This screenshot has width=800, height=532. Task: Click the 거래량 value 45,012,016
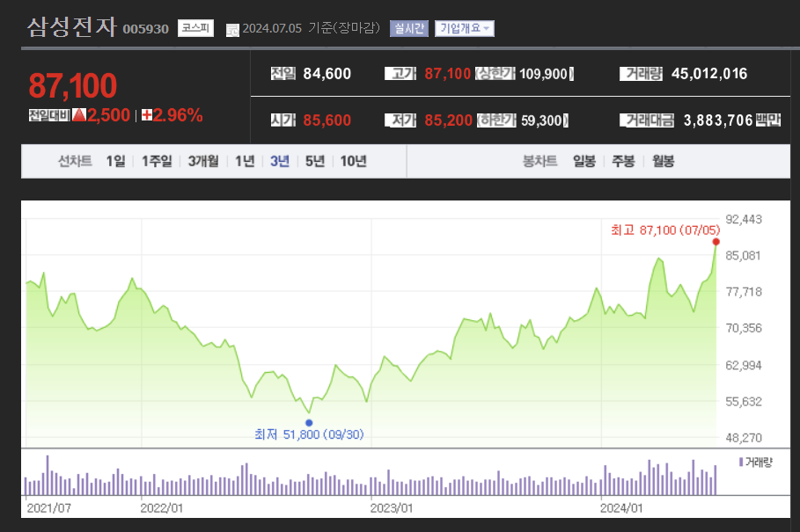click(x=709, y=74)
